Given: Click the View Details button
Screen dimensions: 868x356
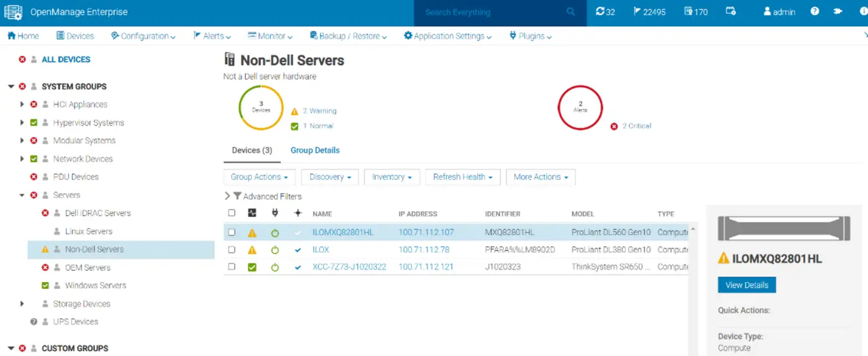Looking at the screenshot, I should tap(747, 285).
